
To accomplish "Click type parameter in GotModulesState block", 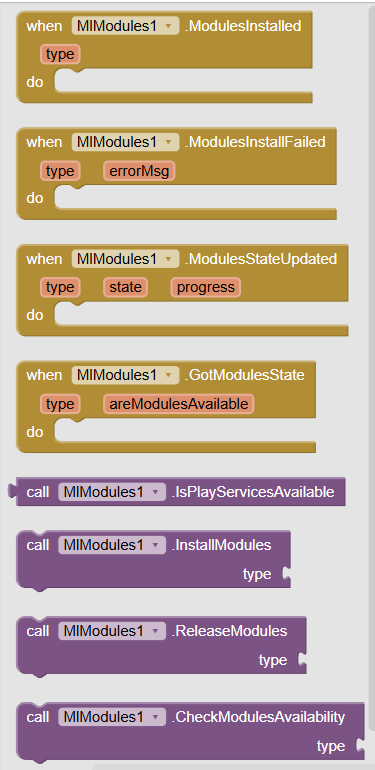I will [x=60, y=404].
